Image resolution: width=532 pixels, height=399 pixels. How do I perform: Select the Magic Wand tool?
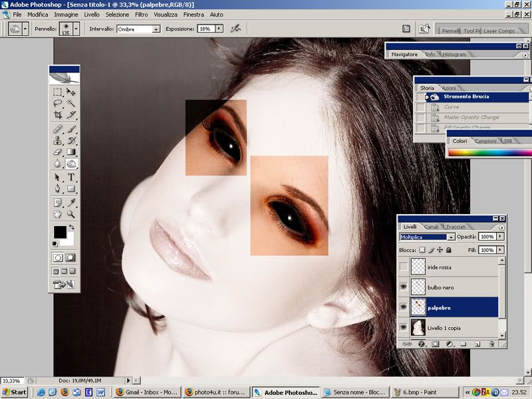(71, 103)
